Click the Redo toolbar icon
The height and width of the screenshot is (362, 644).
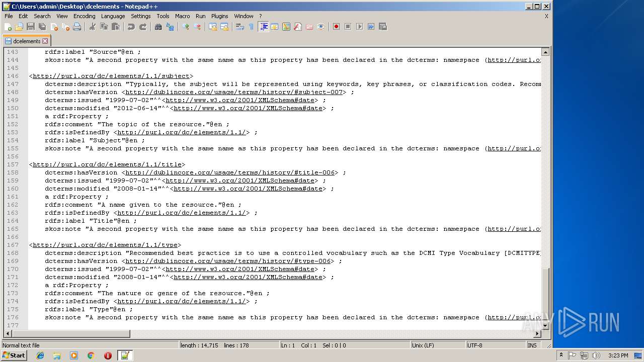tap(143, 27)
